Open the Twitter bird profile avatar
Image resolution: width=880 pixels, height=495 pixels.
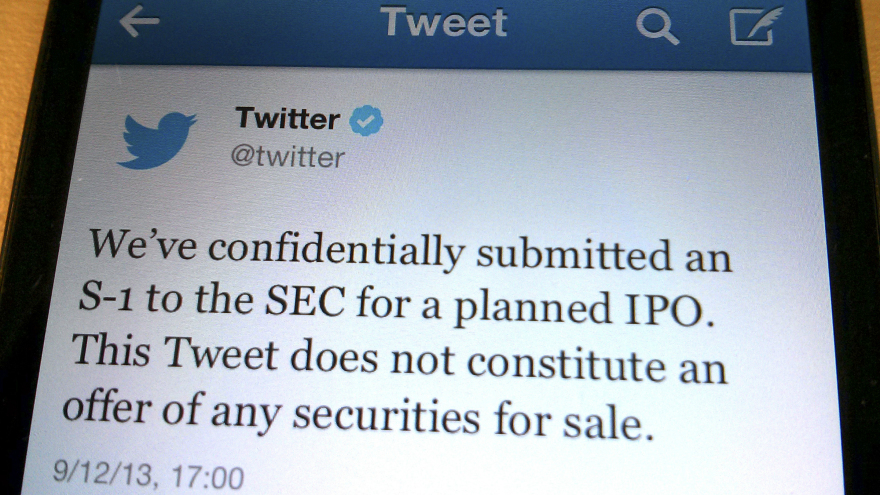[157, 138]
